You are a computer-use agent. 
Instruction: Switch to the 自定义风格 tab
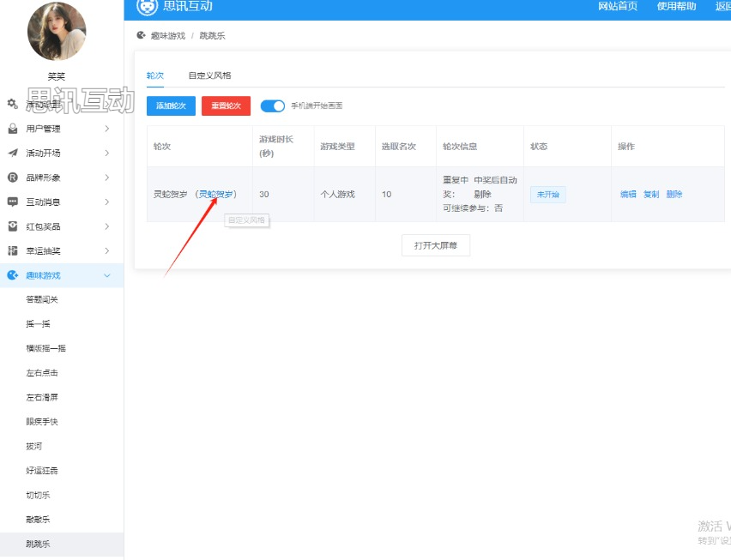pyautogui.click(x=210, y=75)
